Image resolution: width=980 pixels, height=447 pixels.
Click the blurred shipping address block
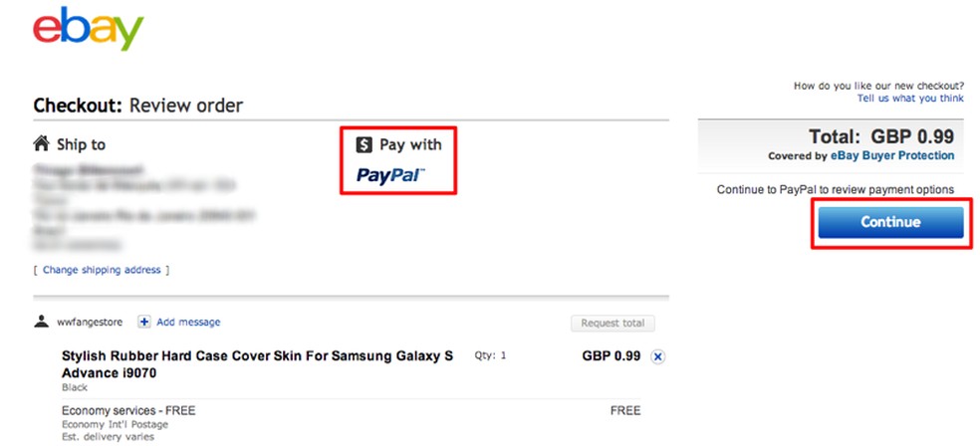129,204
